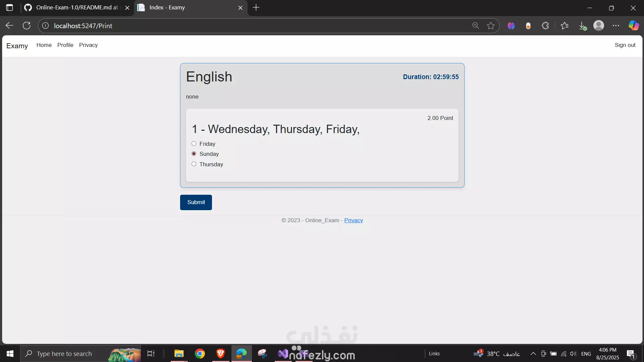Open the Windows Start menu
The width and height of the screenshot is (644, 362).
[x=10, y=354]
